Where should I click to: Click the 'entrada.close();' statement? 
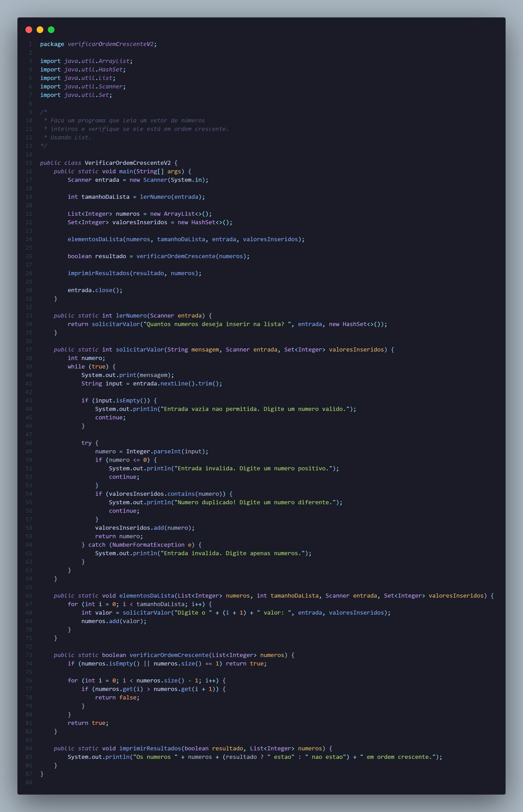point(95,290)
